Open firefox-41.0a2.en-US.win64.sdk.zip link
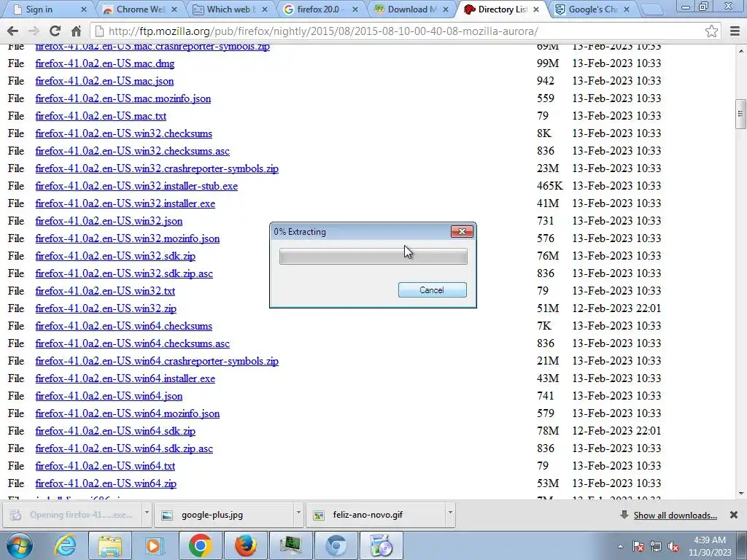Viewport: 747px width, 560px height. 115,431
